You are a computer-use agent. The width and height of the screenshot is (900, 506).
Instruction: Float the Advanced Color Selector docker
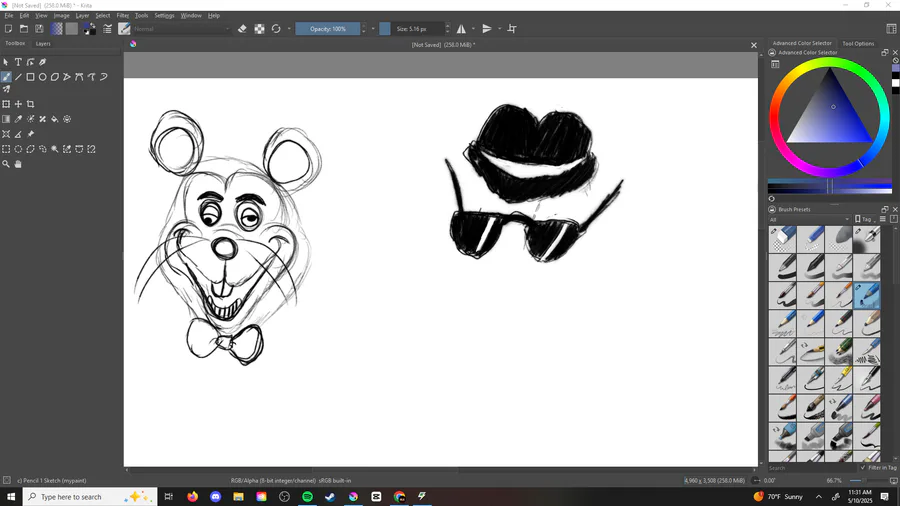pos(885,52)
